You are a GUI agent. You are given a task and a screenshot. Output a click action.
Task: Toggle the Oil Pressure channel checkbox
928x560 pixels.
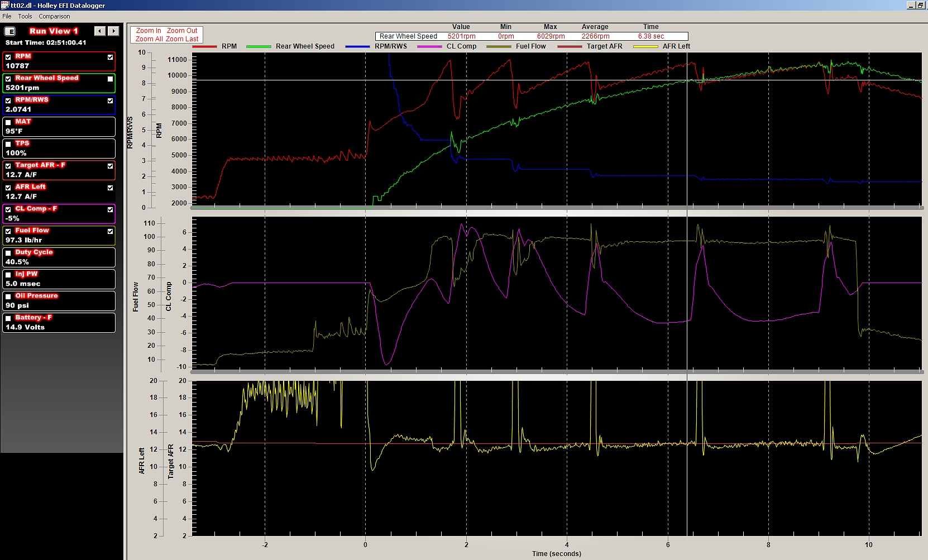click(8, 296)
